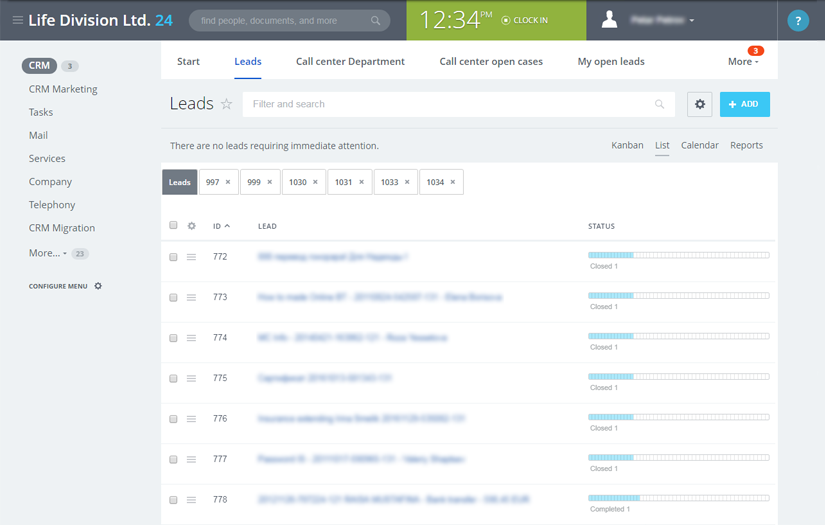This screenshot has width=825, height=525.
Task: Open lead 776 title link
Action: click(361, 419)
